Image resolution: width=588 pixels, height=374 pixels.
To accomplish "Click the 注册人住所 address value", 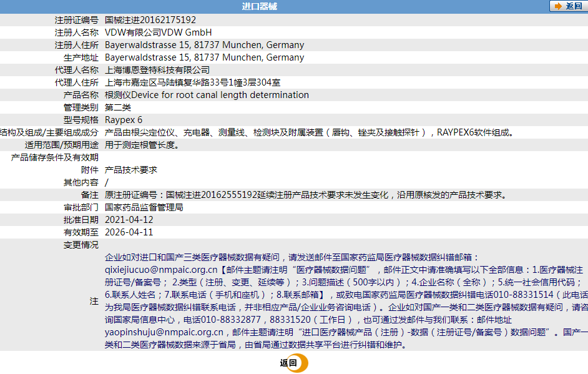I will [204, 45].
